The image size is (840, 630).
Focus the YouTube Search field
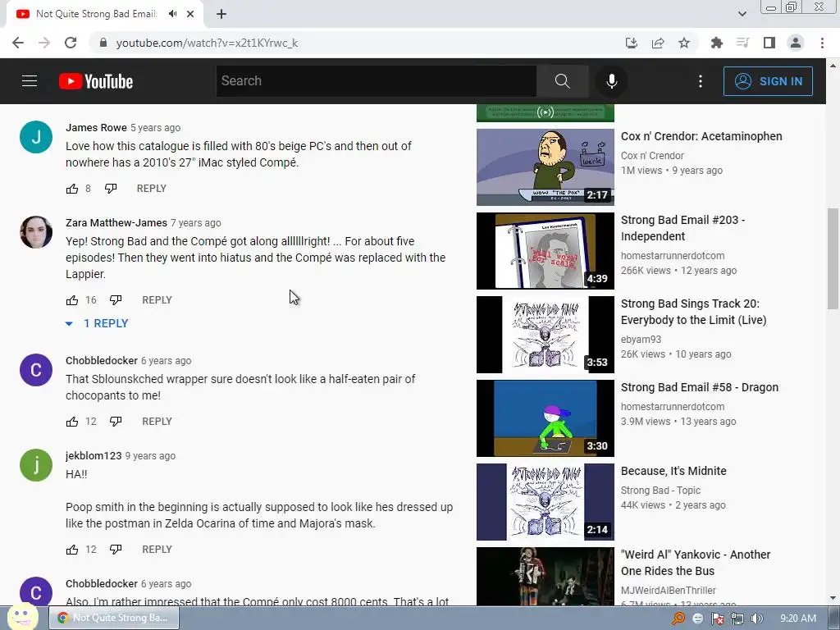click(x=376, y=81)
